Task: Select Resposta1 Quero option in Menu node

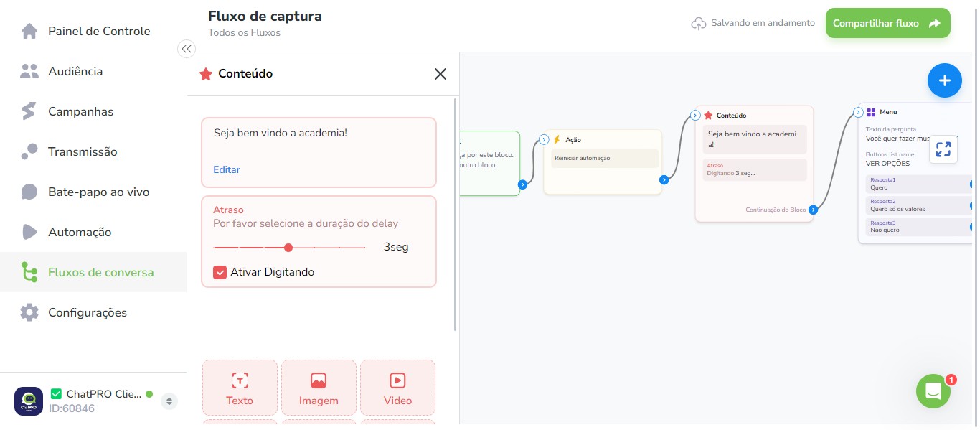Action: pos(918,184)
